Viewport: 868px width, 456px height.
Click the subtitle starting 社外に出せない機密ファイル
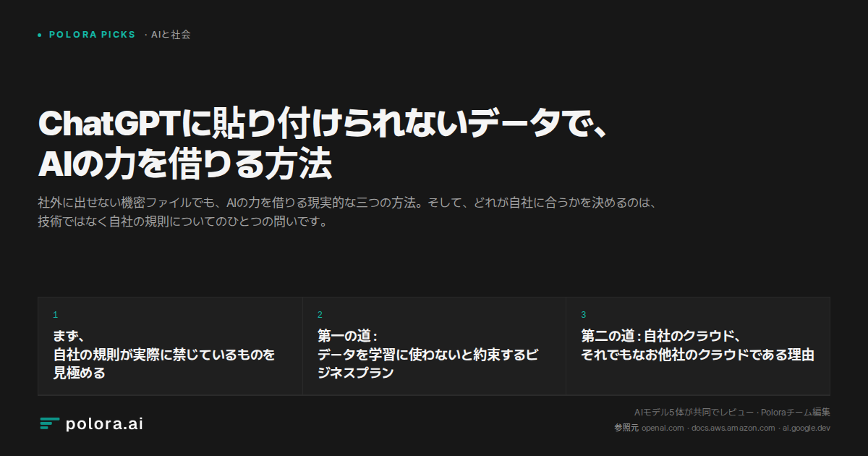347,212
